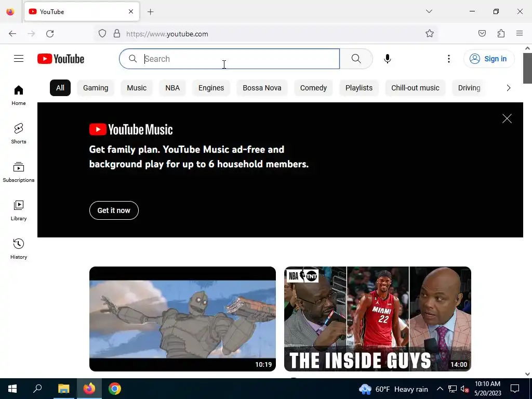Click the magnifier search button beside the search box
The image size is (532, 399).
[x=356, y=59]
